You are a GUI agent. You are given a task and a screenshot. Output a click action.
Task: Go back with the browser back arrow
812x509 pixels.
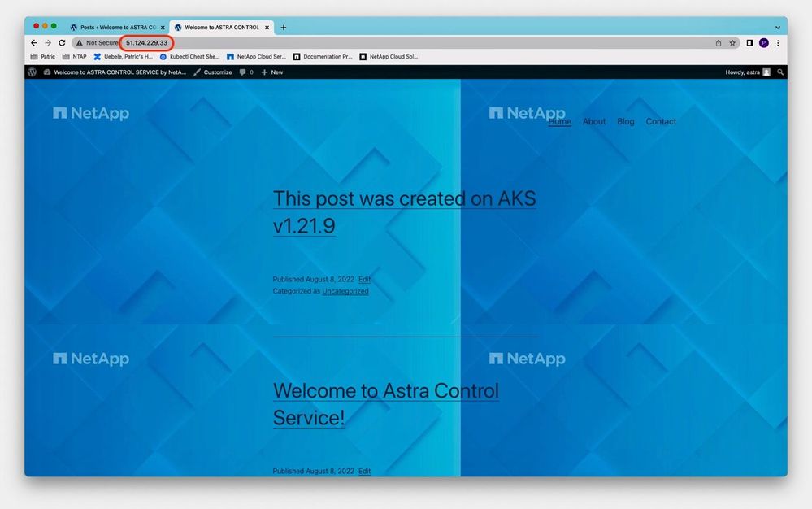point(34,43)
